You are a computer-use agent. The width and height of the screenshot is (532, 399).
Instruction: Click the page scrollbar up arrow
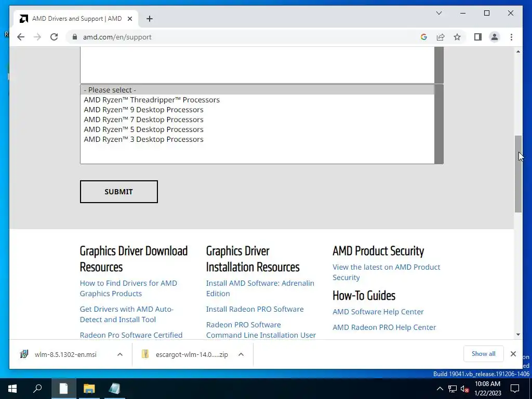518,51
